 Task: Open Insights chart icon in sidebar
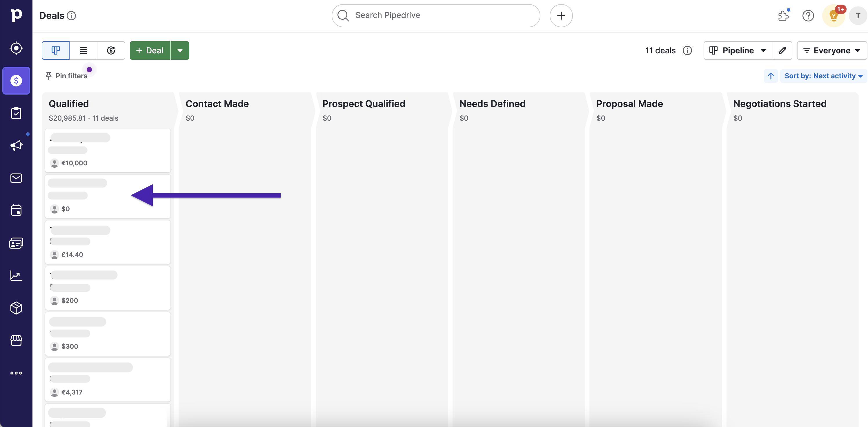coord(16,276)
